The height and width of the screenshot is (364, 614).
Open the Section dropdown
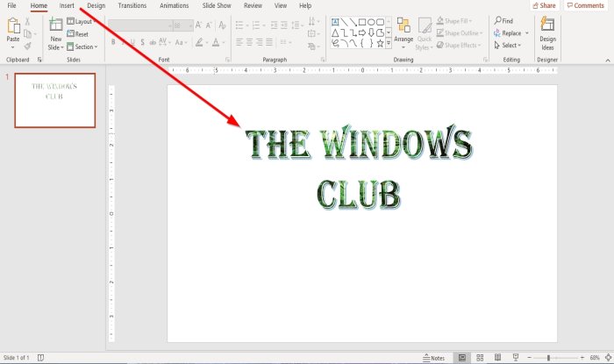[82, 46]
